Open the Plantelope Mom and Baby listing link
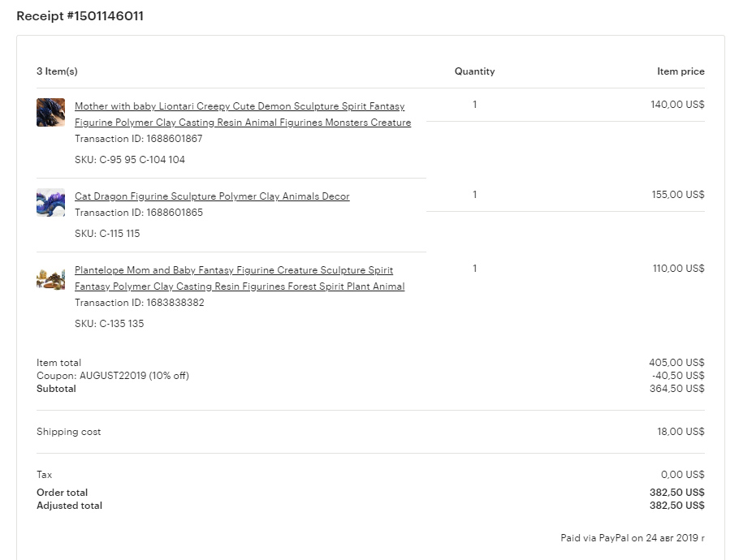The height and width of the screenshot is (560, 739). (x=240, y=278)
